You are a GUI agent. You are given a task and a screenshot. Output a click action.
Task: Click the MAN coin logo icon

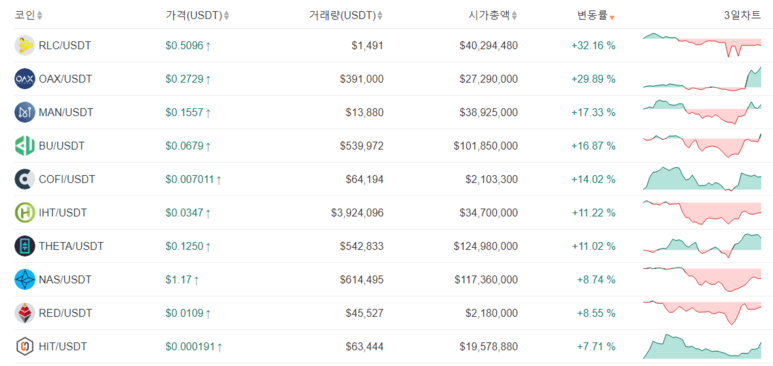24,112
